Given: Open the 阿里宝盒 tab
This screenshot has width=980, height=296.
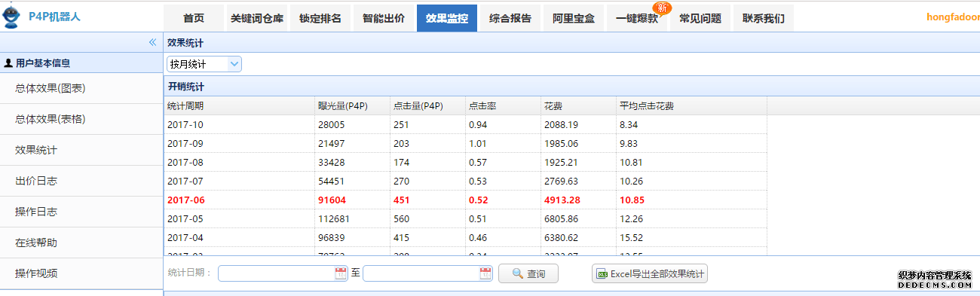Looking at the screenshot, I should (x=574, y=18).
